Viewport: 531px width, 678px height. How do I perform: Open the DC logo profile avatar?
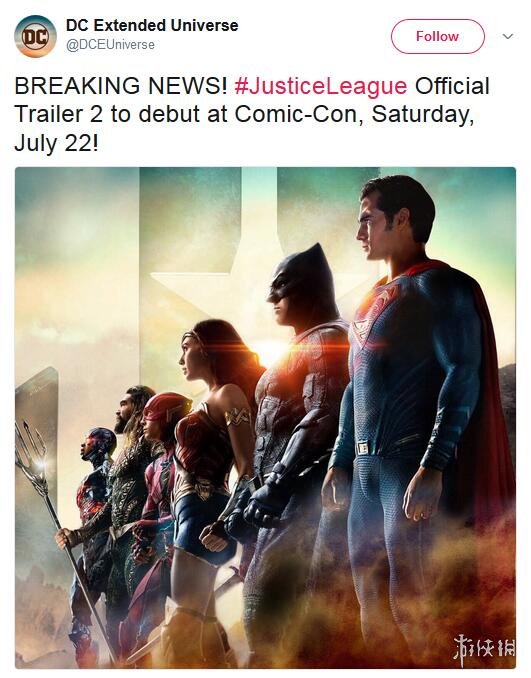(x=35, y=36)
